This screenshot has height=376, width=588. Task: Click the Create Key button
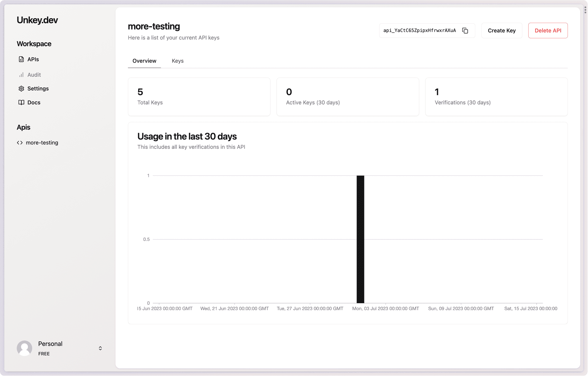pos(501,31)
